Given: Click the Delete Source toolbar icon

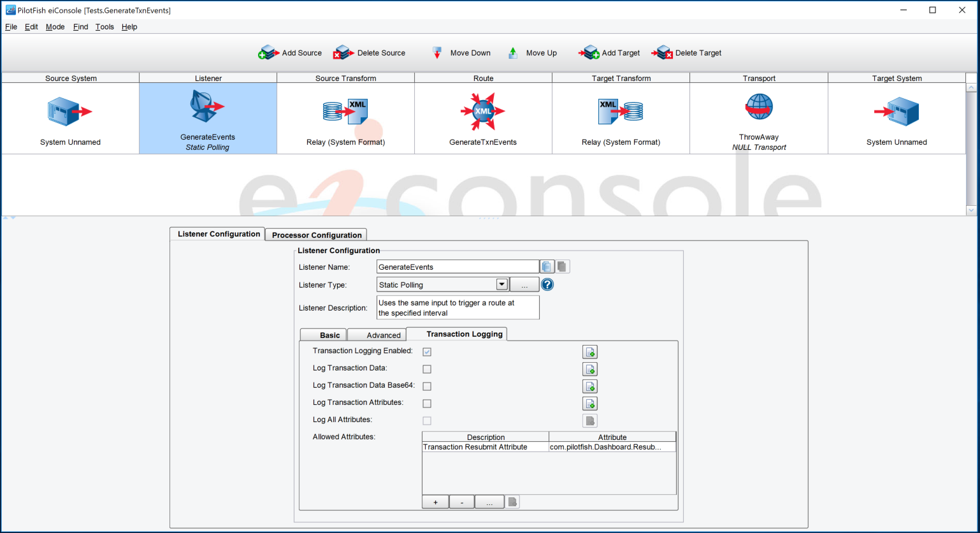Looking at the screenshot, I should (343, 53).
